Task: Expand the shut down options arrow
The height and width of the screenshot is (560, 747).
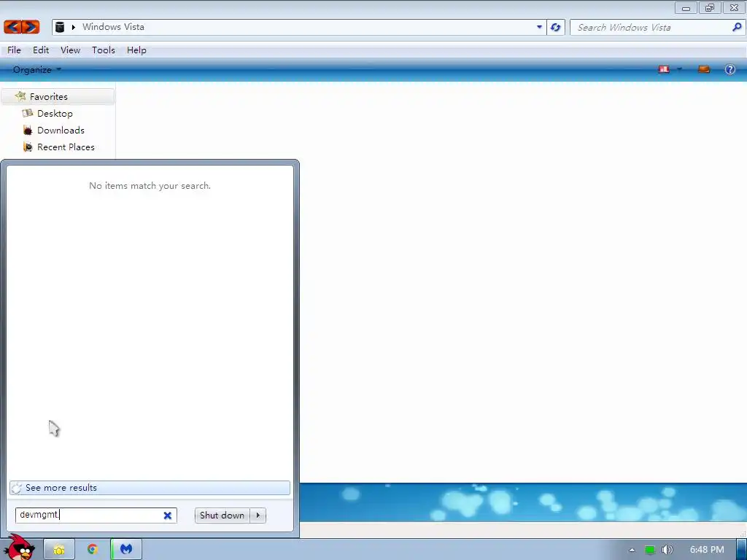Action: (258, 516)
